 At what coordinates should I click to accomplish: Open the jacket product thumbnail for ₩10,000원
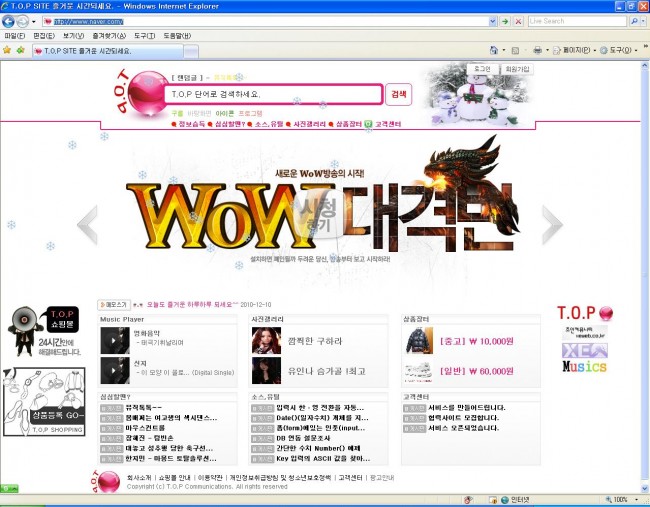tap(419, 340)
